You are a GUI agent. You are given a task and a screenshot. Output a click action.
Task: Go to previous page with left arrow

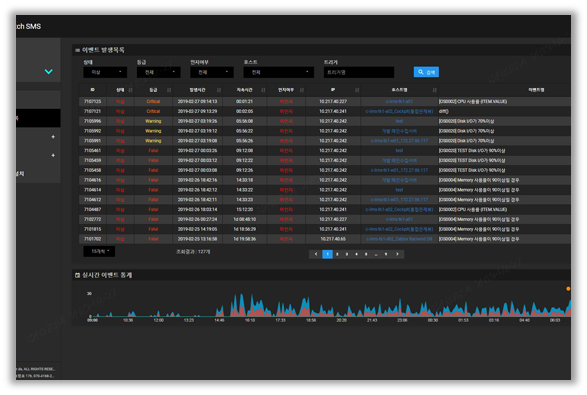(x=316, y=254)
